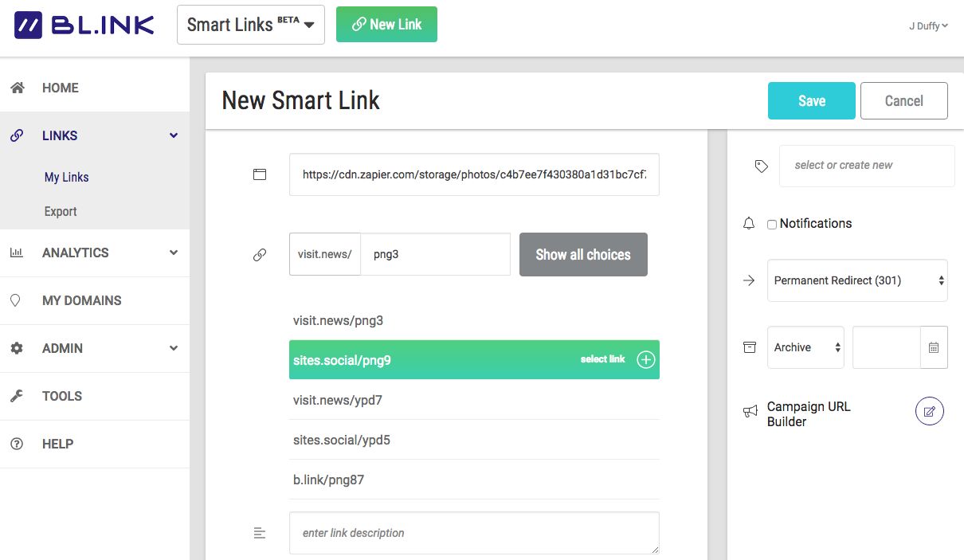Enable the Notifications checkbox
The image size is (964, 560).
click(x=771, y=224)
